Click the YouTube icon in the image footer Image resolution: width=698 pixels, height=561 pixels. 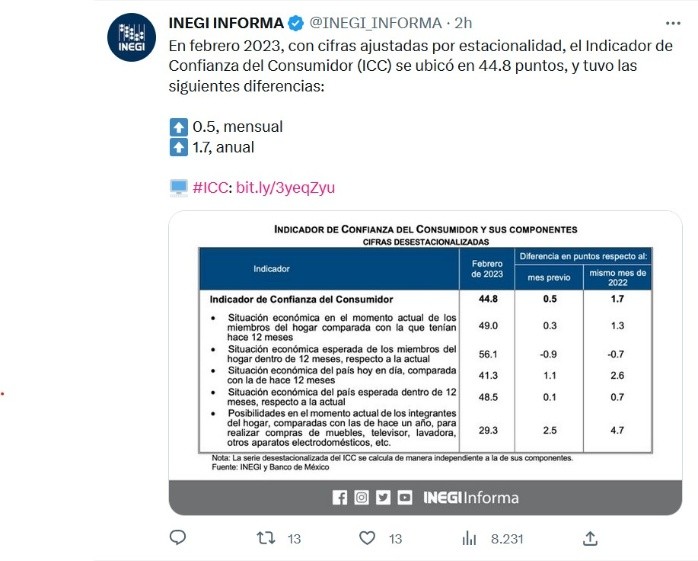point(404,497)
